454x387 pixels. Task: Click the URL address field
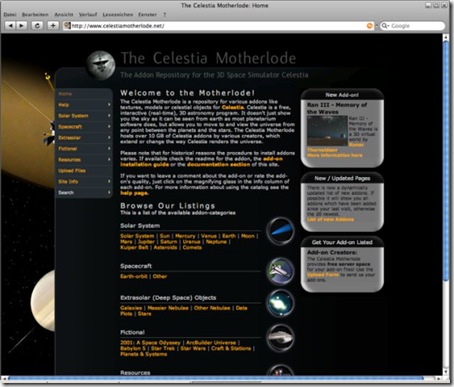(x=218, y=26)
